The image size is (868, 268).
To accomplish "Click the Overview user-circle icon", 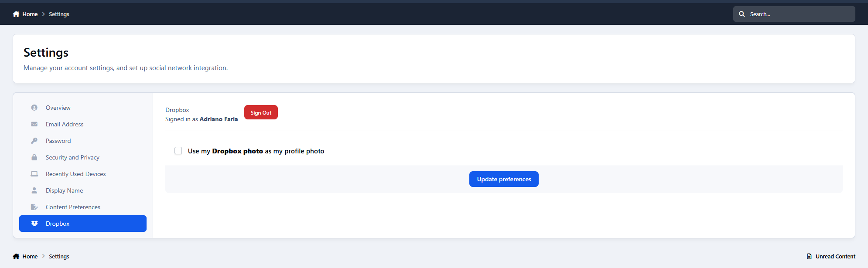I will point(34,108).
